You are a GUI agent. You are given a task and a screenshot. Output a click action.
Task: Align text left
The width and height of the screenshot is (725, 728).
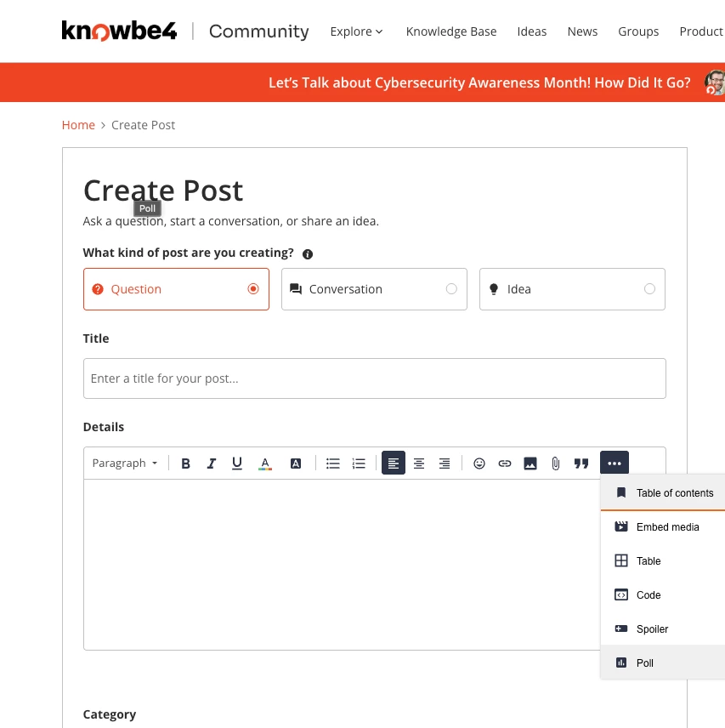pos(394,463)
